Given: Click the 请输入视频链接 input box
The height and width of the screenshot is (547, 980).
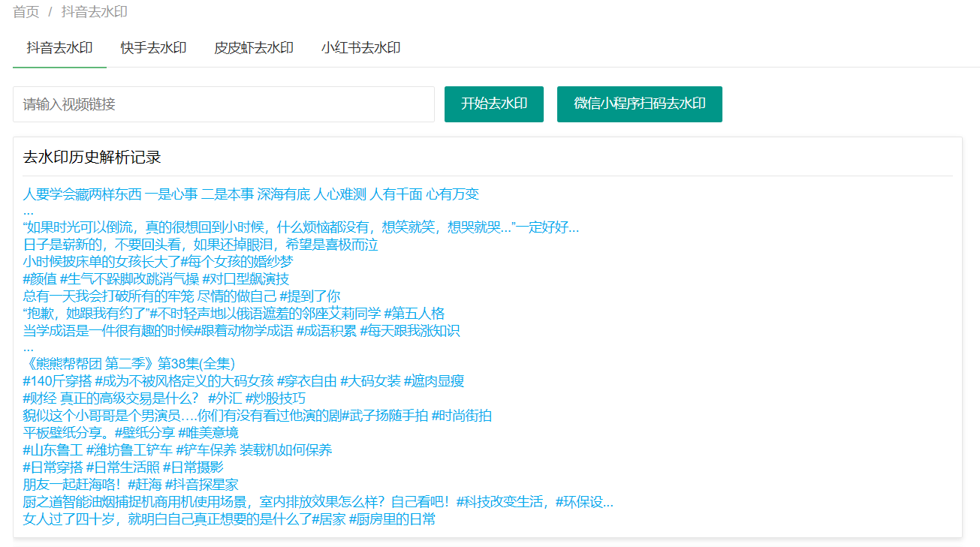Looking at the screenshot, I should pyautogui.click(x=224, y=104).
